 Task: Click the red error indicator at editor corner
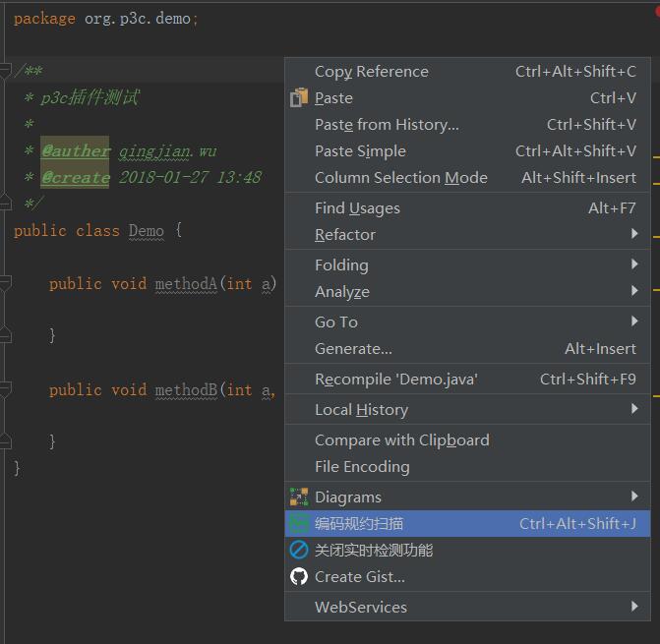click(657, 12)
